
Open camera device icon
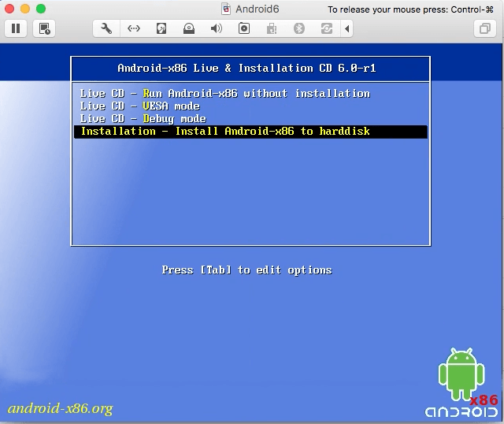[x=244, y=28]
